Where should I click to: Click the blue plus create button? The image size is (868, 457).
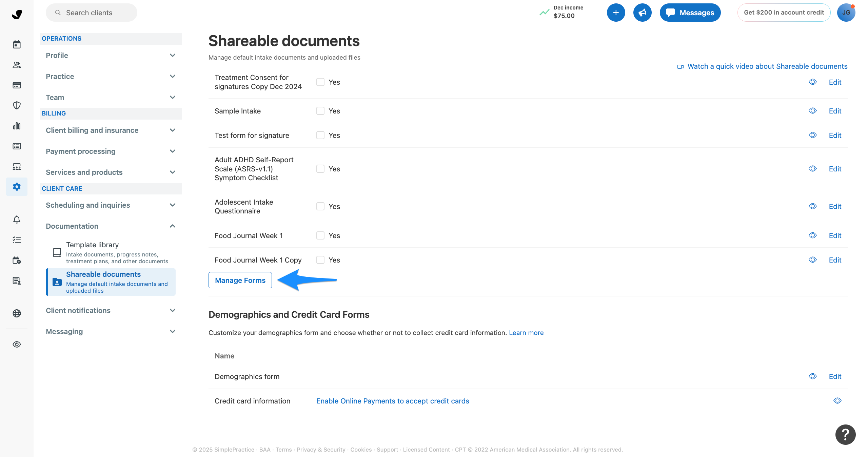pos(616,13)
